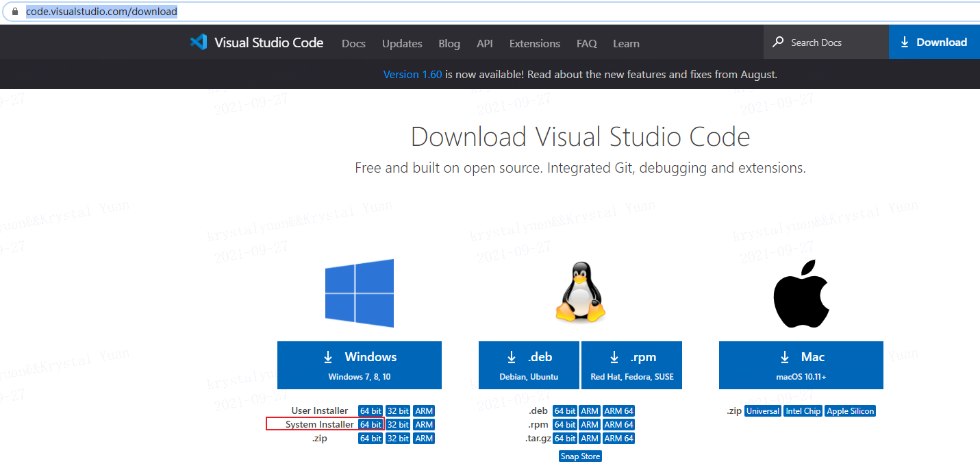Click the Mac download button
Viewport: 980px width, 466px height.
point(801,365)
